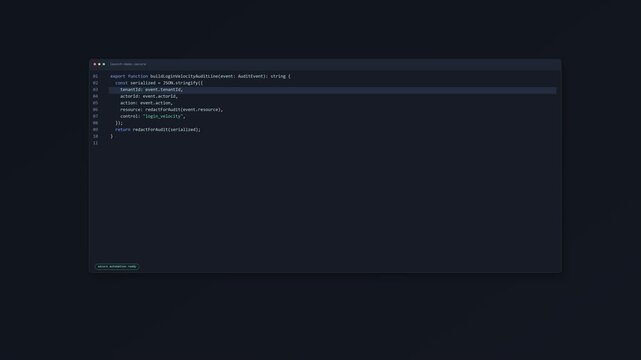Click the window title label in title bar
Screen dimensions: 641x360
(128, 64)
